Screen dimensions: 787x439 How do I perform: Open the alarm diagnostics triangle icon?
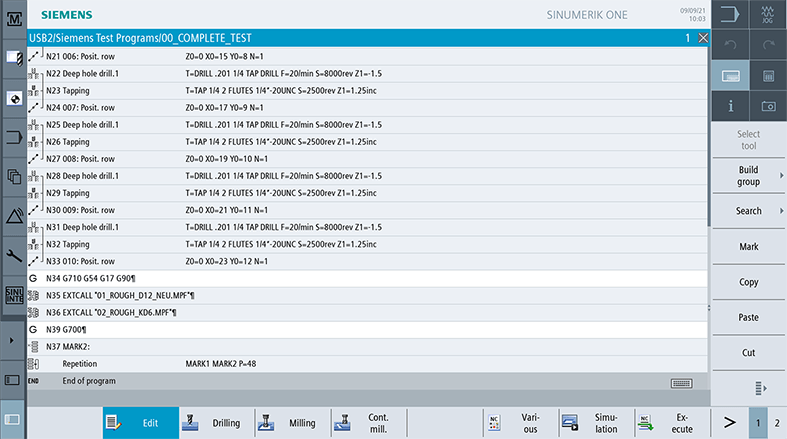pyautogui.click(x=14, y=216)
